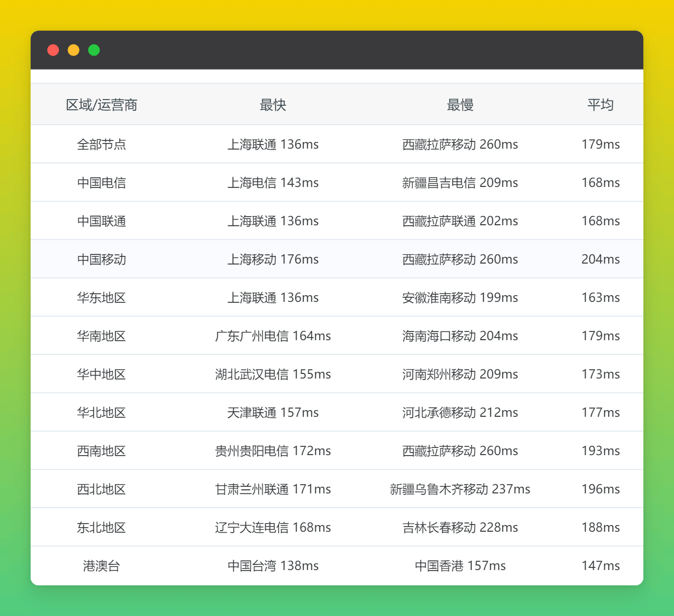Click 天津联通 157ms cell
The width and height of the screenshot is (674, 616).
click(x=273, y=413)
